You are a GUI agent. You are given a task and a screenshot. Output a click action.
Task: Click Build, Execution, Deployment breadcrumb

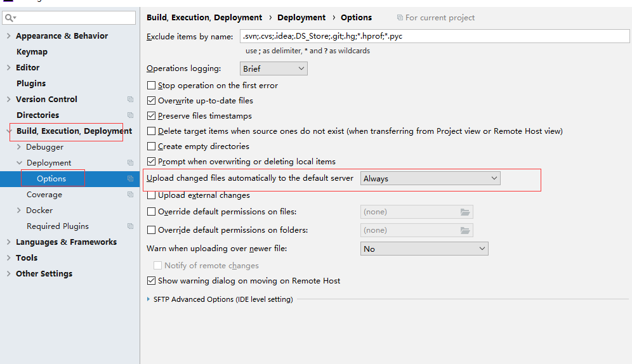tap(204, 18)
